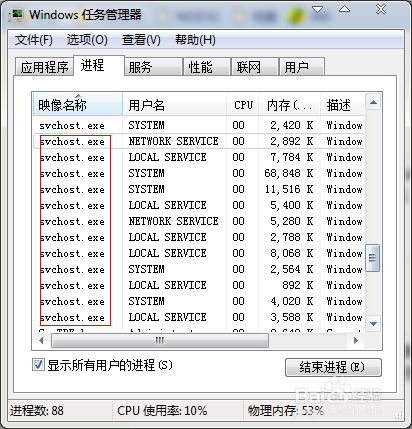The height and width of the screenshot is (429, 412).
Task: Select svchost.exe row using 3,588 K
Action: tap(199, 317)
